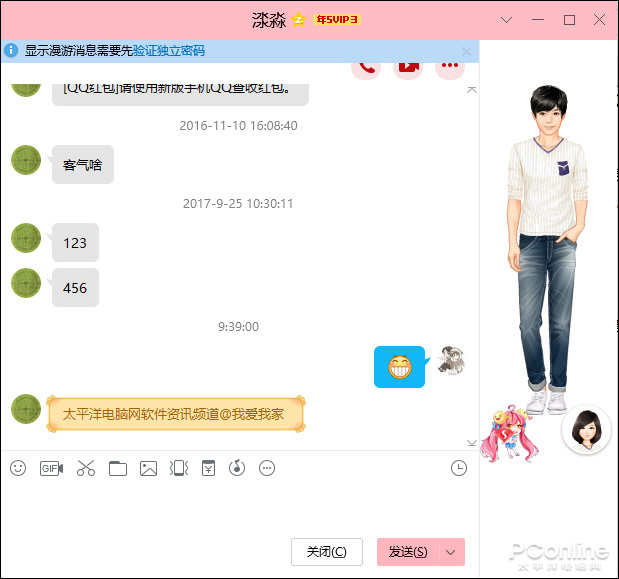The width and height of the screenshot is (619, 579).
Task: Open the GIF video sticker tool
Action: (51, 468)
